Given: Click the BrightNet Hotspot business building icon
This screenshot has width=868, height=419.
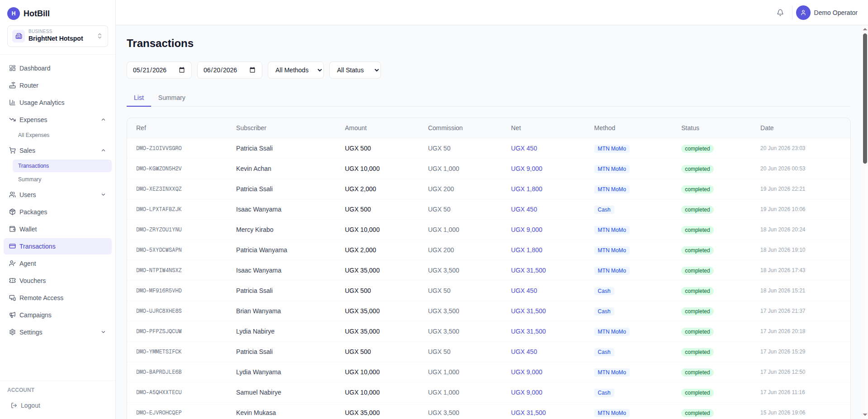Looking at the screenshot, I should coord(19,36).
